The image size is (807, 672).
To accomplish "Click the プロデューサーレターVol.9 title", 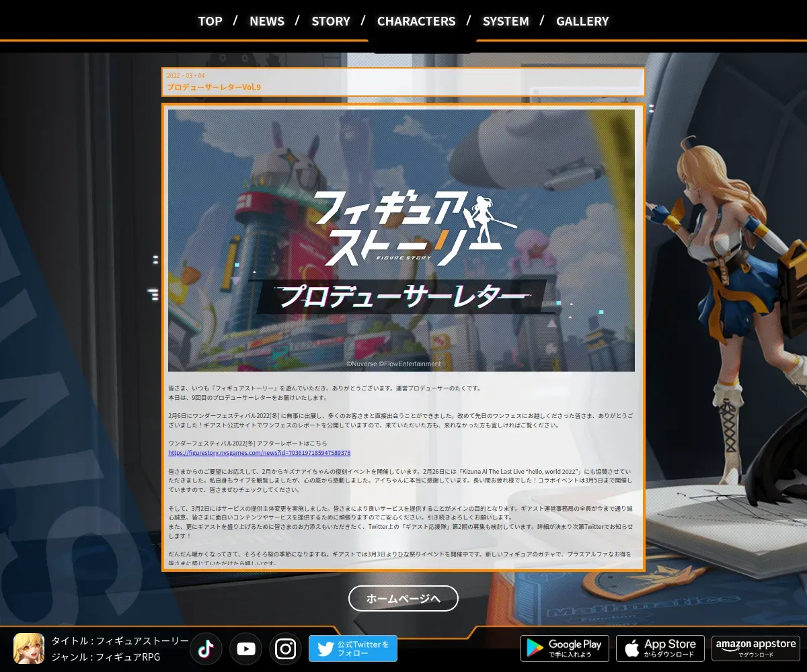I will [214, 87].
